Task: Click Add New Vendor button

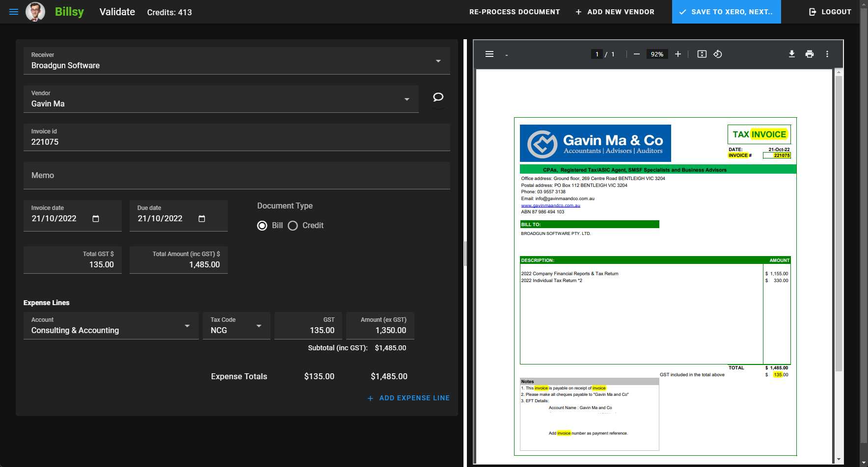Action: pyautogui.click(x=615, y=12)
